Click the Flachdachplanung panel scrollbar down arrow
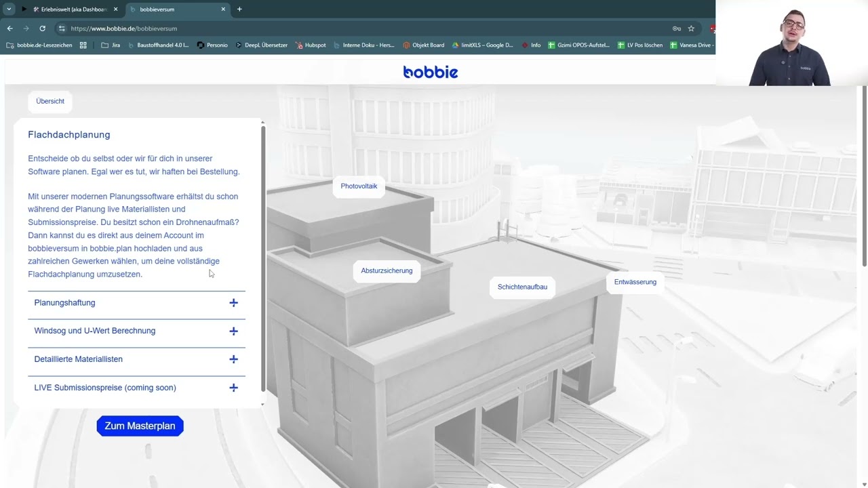Image resolution: width=868 pixels, height=488 pixels. (x=263, y=405)
